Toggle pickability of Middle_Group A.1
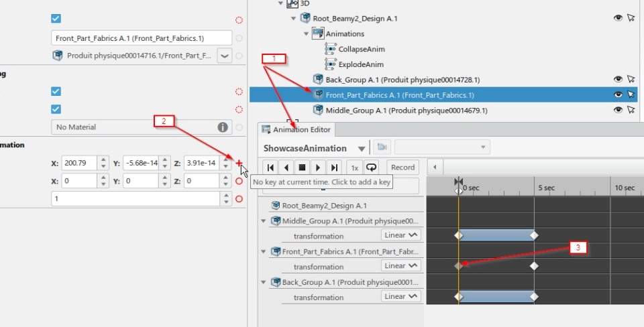 point(631,110)
